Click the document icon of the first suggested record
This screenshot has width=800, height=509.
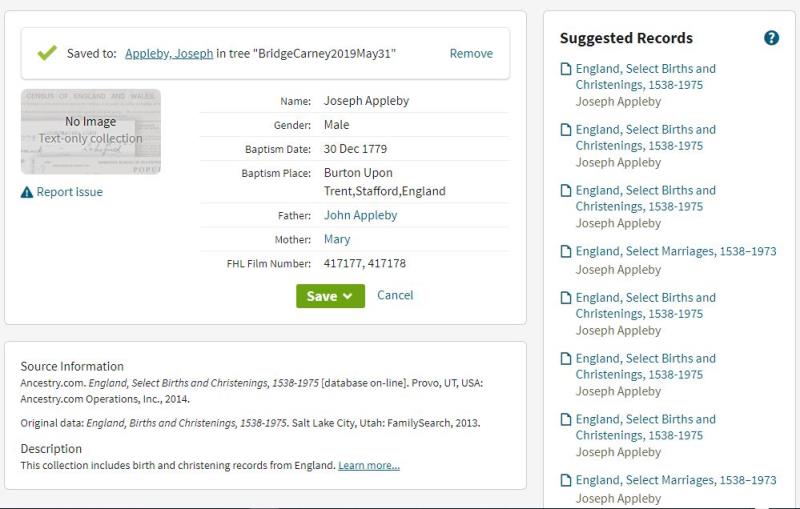[x=565, y=69]
